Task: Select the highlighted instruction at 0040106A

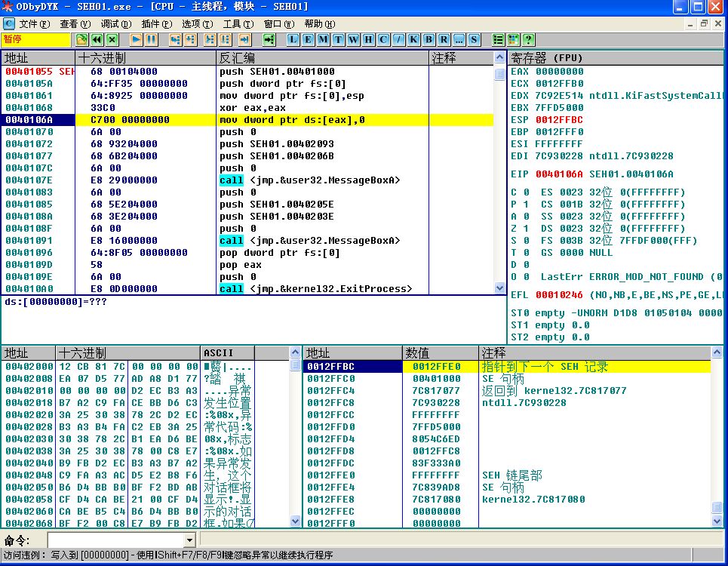Action: pos(247,120)
